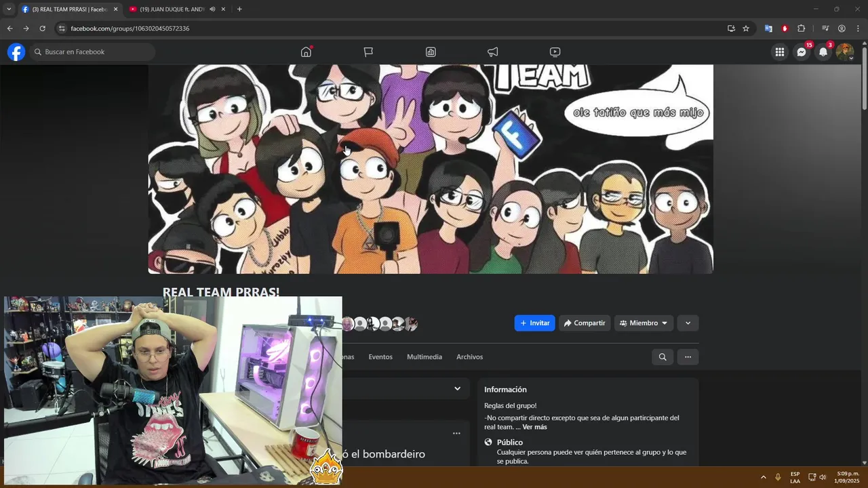Click the member avatars row
The height and width of the screenshot is (488, 868).
(379, 324)
